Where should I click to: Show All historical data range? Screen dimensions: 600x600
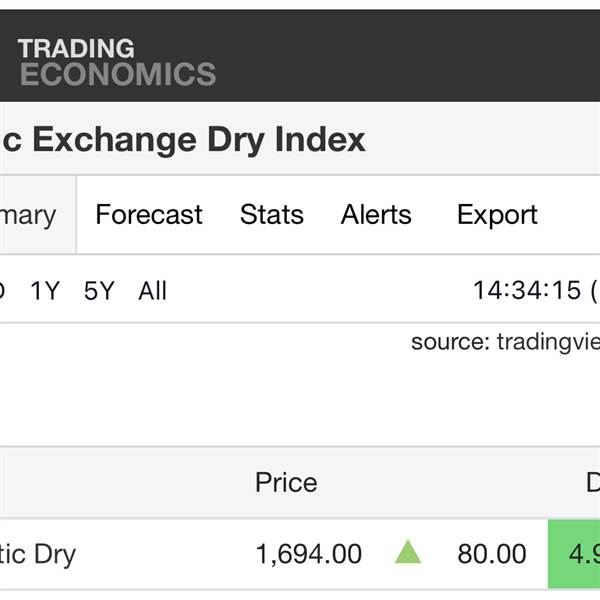[152, 290]
